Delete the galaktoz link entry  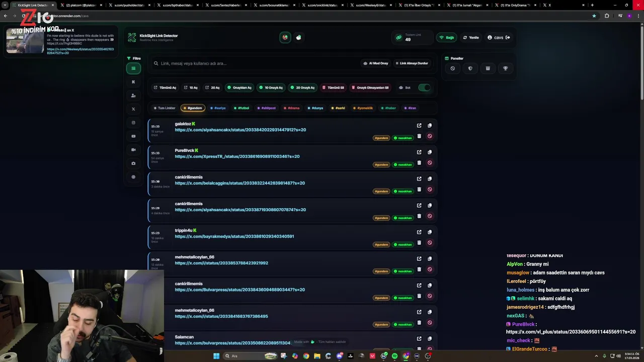point(419,136)
